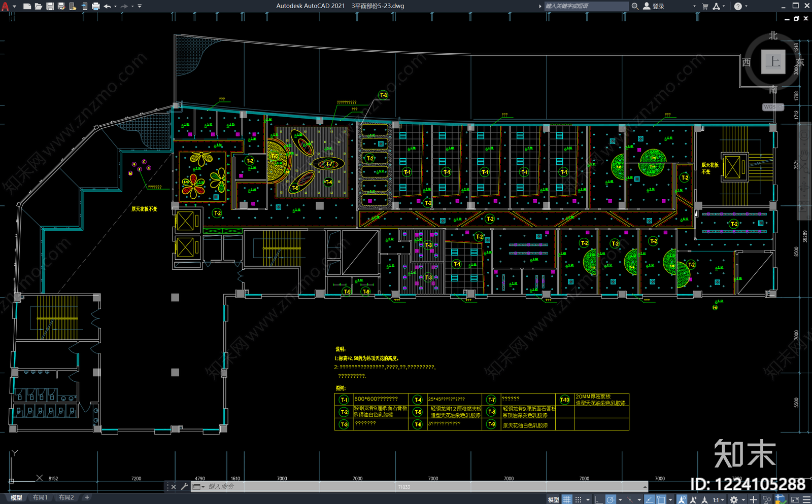Click the Open file folder icon
This screenshot has width=812, height=504.
click(x=39, y=6)
